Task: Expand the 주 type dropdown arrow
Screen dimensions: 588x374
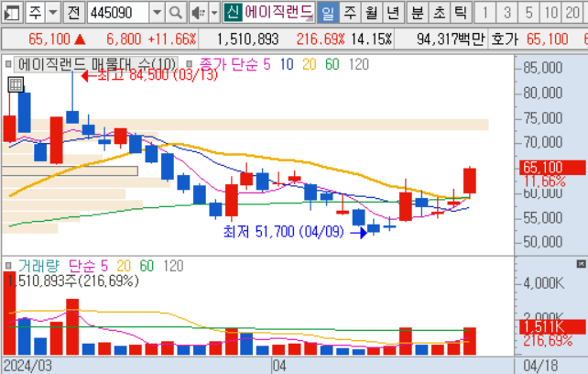Action: [53, 13]
